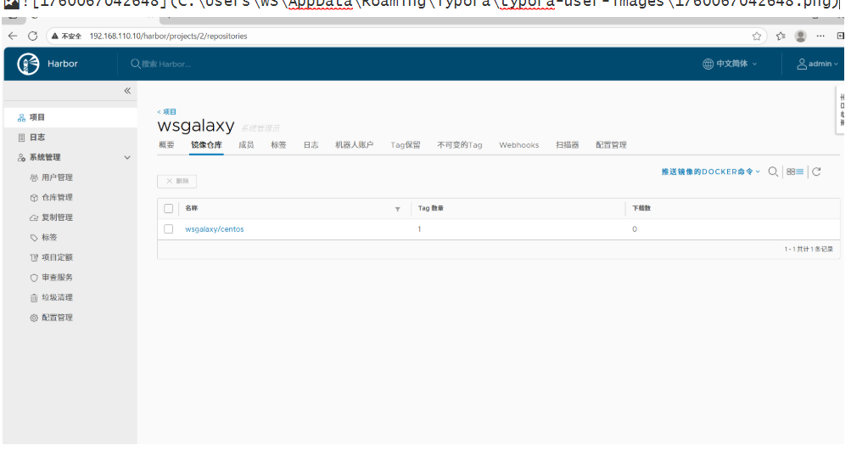Open browser profile avatar icon
The height and width of the screenshot is (462, 868).
[800, 36]
